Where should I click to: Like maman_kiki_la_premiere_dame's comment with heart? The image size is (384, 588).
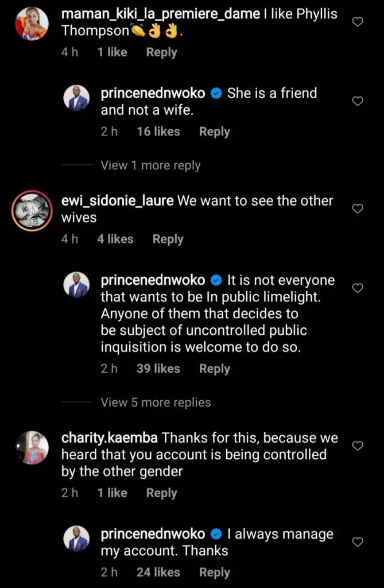tap(358, 22)
